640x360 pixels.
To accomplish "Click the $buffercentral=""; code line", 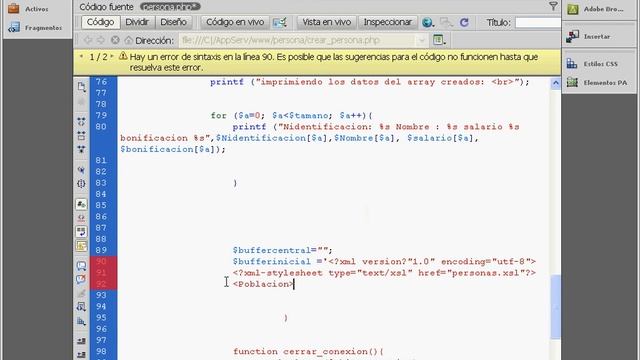I will pos(282,250).
